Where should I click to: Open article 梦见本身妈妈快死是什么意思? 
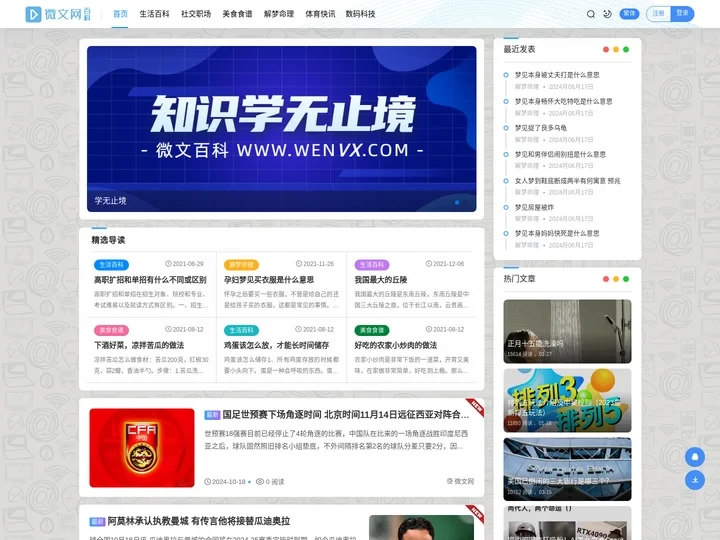click(x=557, y=233)
